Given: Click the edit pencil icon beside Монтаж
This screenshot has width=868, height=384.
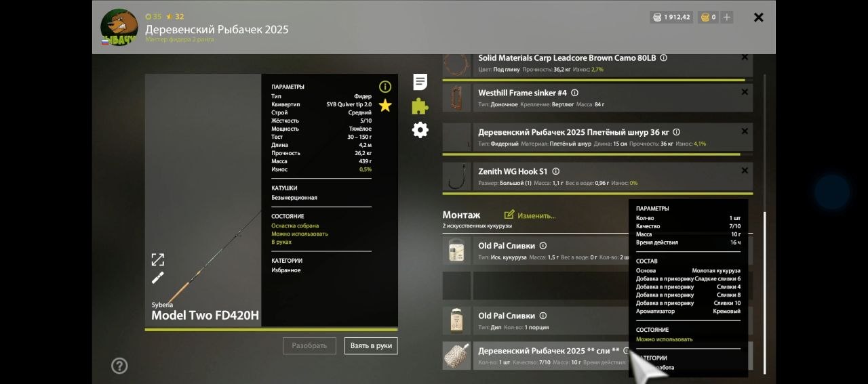Looking at the screenshot, I should [509, 215].
